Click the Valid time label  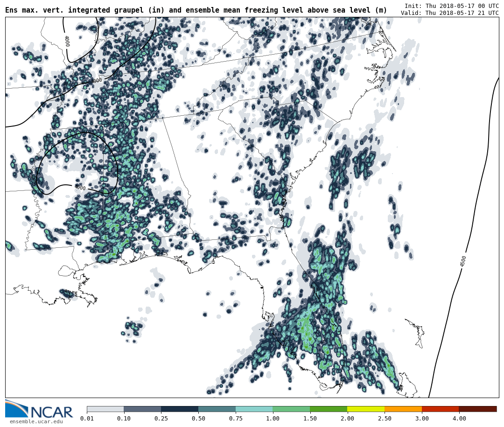(450, 13)
